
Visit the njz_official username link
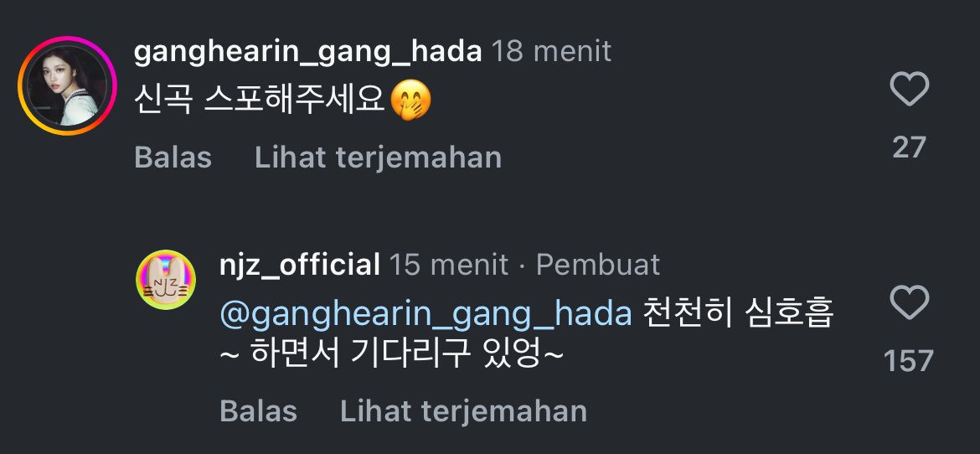click(x=299, y=265)
